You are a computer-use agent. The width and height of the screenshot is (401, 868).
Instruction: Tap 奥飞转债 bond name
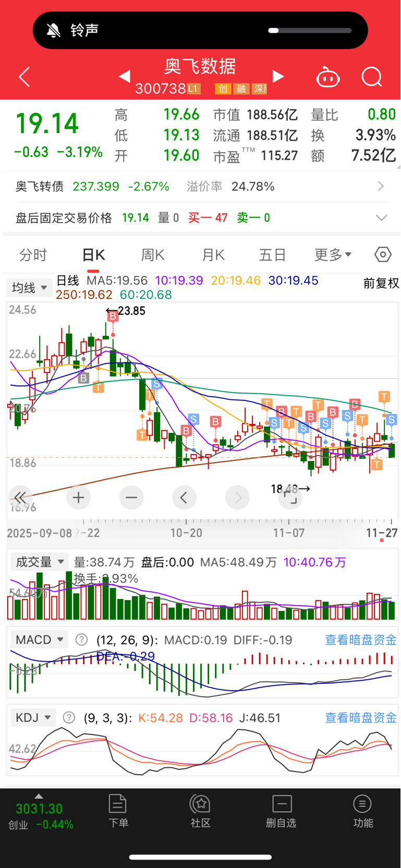click(40, 186)
